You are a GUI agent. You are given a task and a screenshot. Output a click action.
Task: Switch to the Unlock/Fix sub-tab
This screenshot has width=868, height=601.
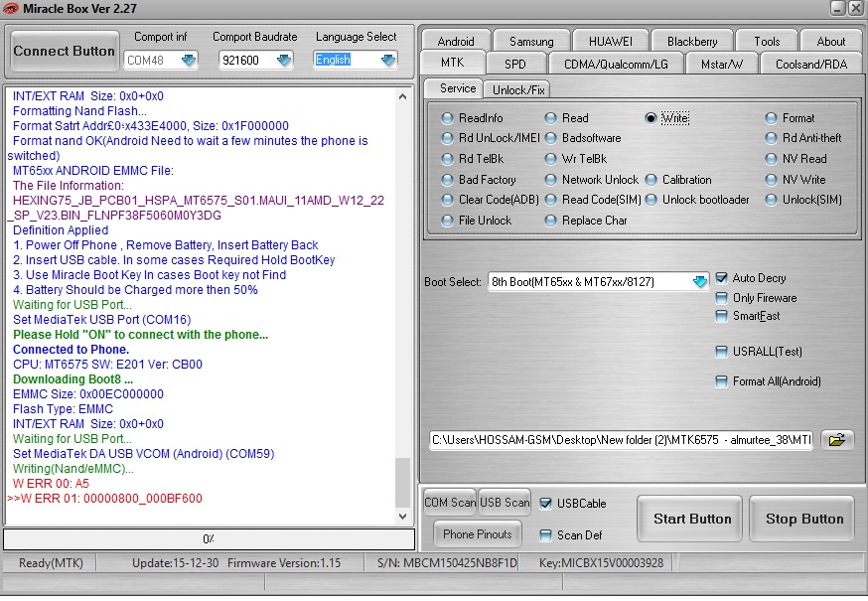click(x=518, y=89)
